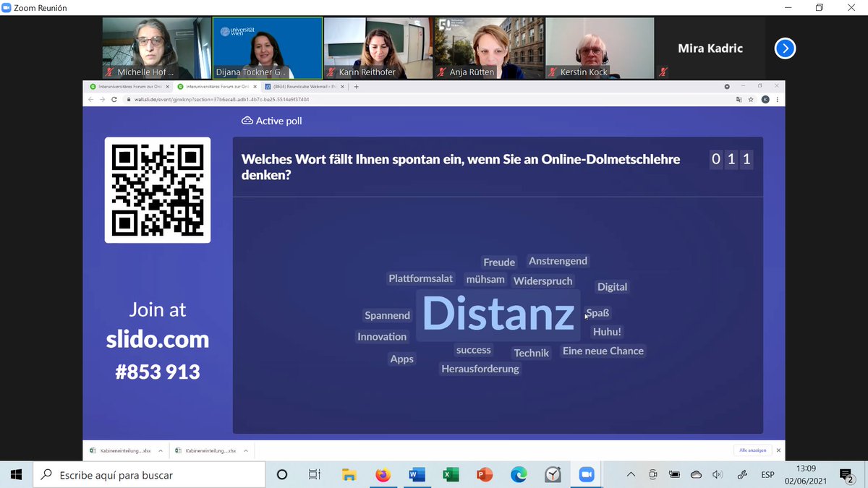868x488 pixels.
Task: Close the downloads bar
Action: [778, 450]
